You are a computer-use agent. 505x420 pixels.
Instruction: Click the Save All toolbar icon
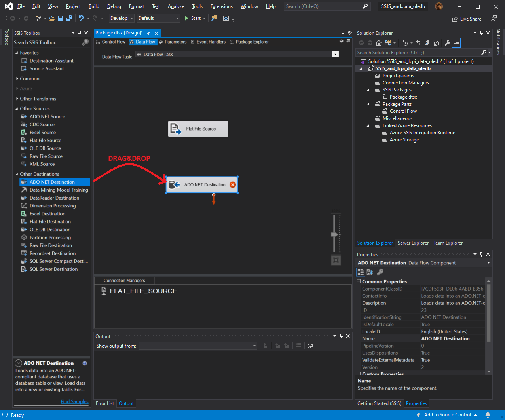coord(69,18)
